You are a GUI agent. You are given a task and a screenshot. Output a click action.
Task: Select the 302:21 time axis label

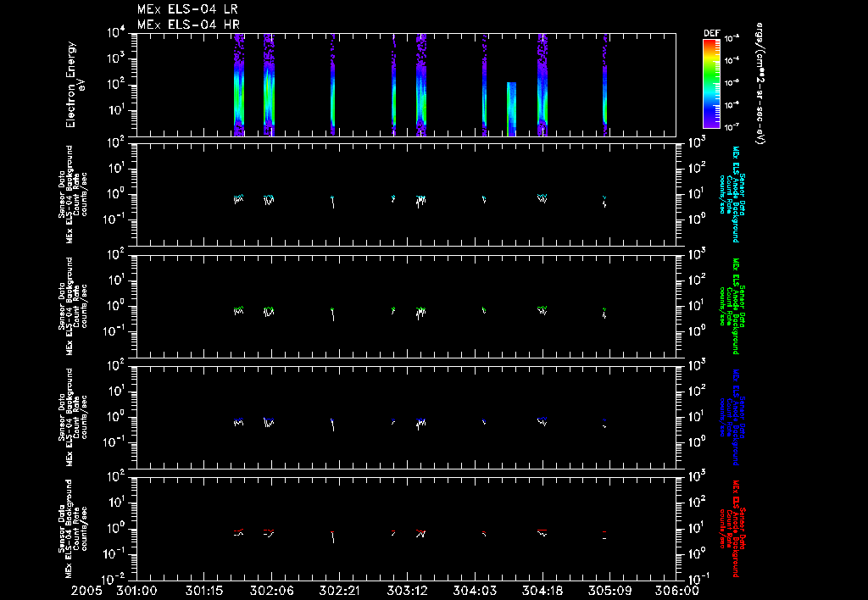339,592
